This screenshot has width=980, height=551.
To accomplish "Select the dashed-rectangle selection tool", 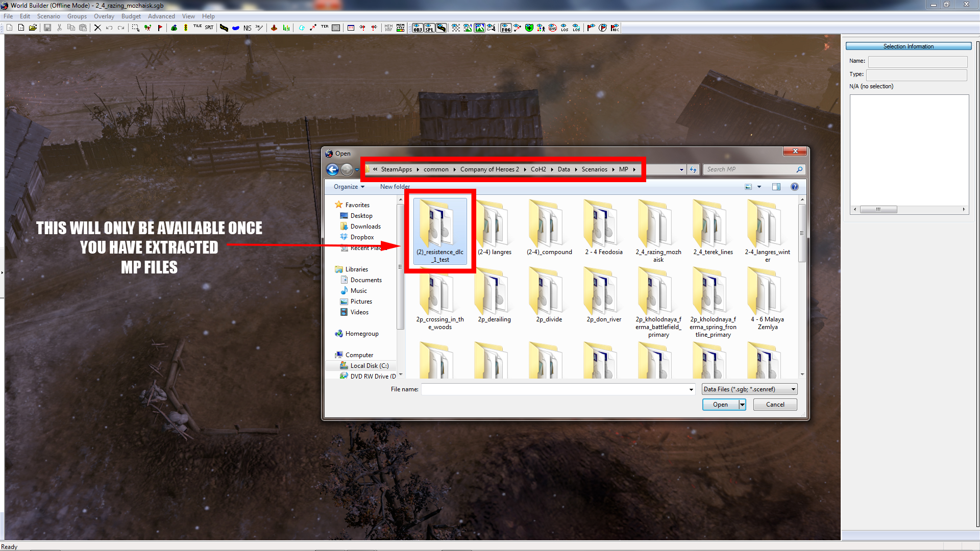I will coord(136,28).
